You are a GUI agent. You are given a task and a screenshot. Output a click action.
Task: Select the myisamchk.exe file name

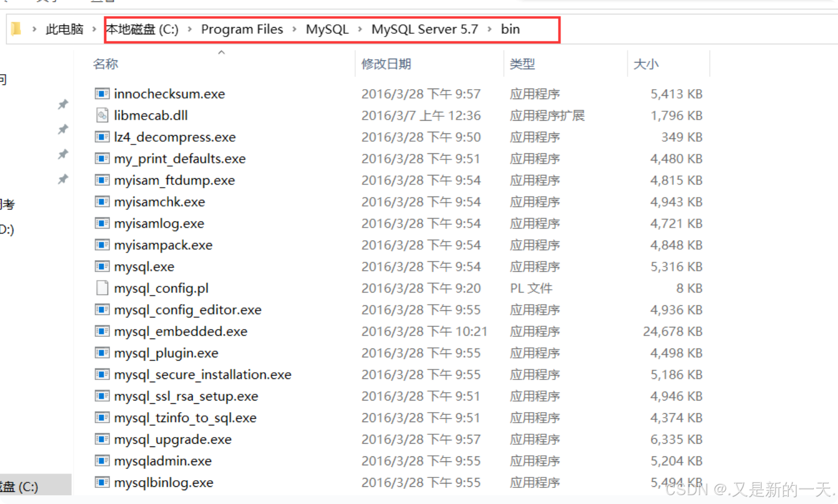point(159,201)
